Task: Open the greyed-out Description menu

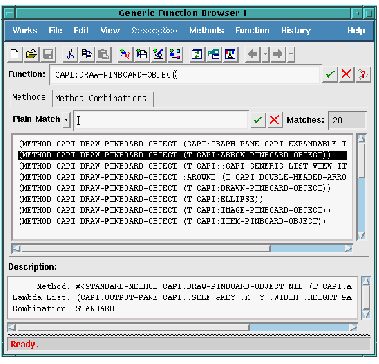Action: pos(154,30)
